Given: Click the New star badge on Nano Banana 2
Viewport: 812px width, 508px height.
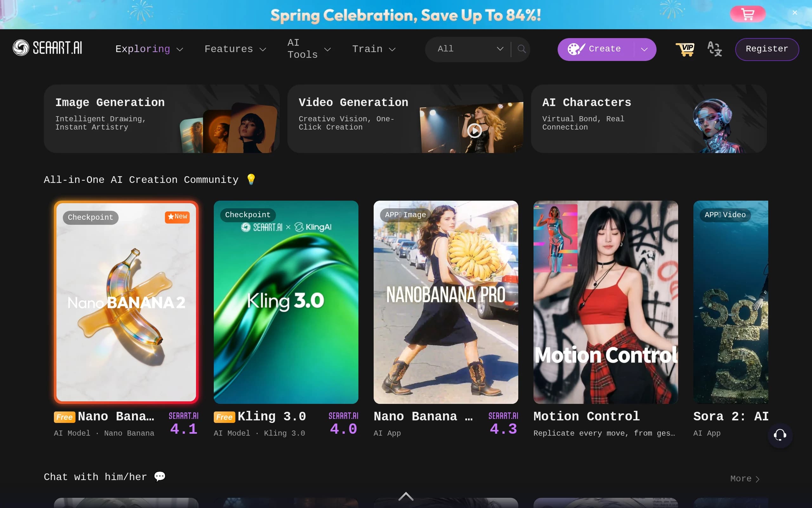Looking at the screenshot, I should pos(177,217).
